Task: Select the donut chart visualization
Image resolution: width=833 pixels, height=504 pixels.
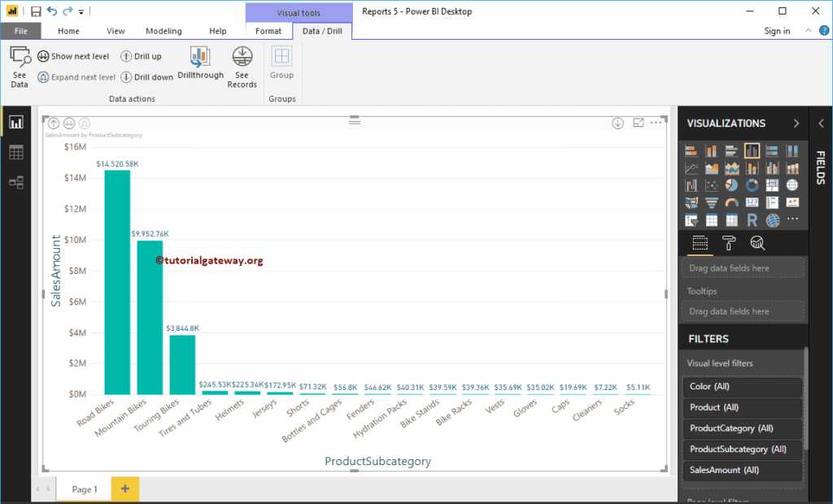Action: click(752, 185)
